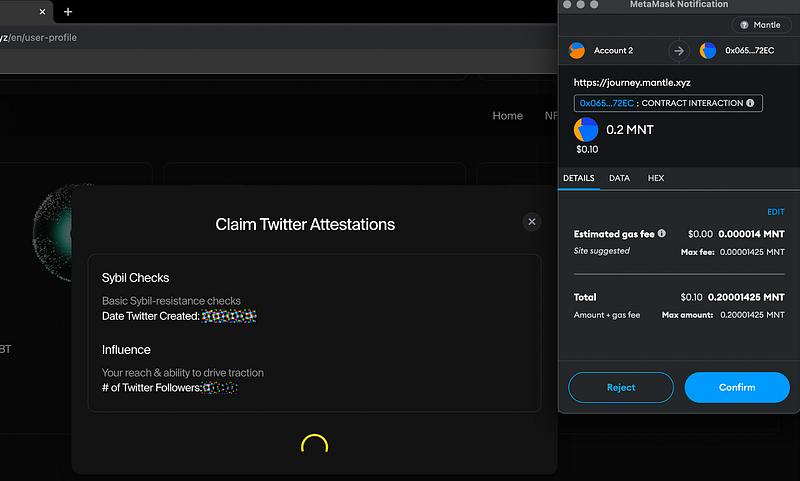Open the Mantle network selector
Screen dimensions: 800x481
tap(761, 24)
